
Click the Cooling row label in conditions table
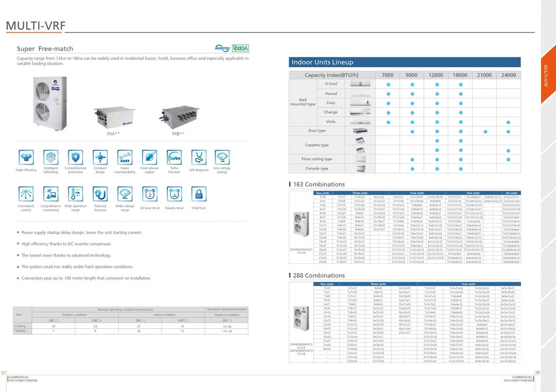coord(20,326)
